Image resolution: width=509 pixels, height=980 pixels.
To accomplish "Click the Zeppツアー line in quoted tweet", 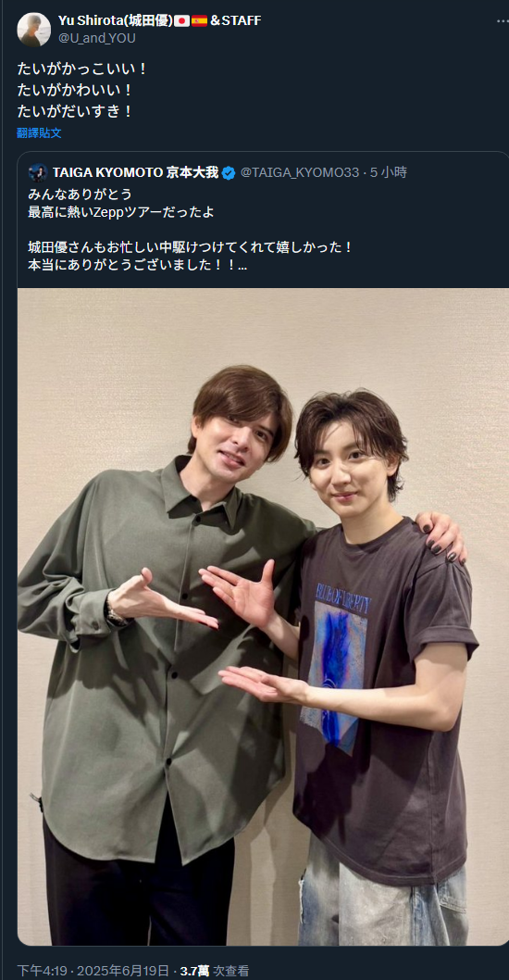I will tap(121, 212).
